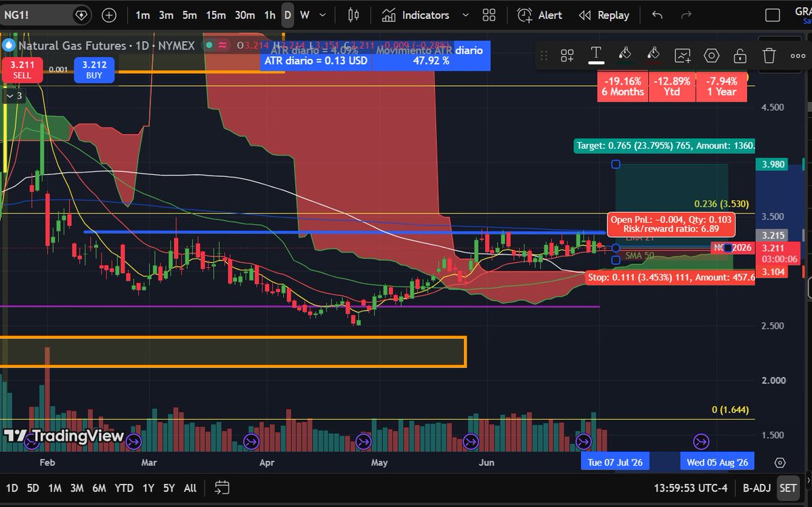Change the stop zone red fill color
Image resolution: width=812 pixels, height=507 pixels.
point(654,54)
